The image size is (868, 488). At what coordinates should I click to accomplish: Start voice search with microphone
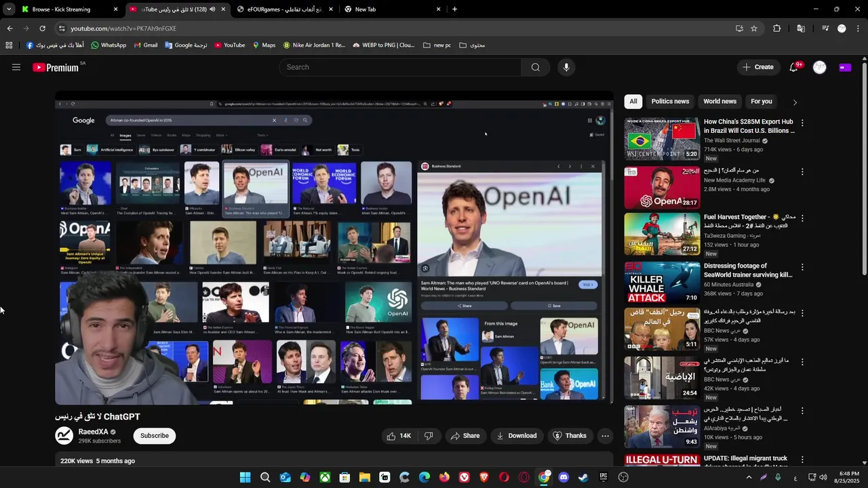[566, 67]
